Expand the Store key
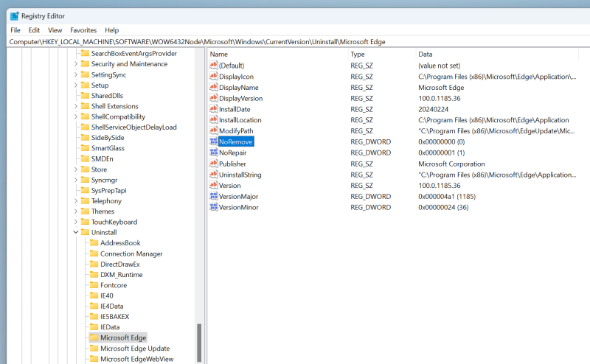 tap(76, 169)
